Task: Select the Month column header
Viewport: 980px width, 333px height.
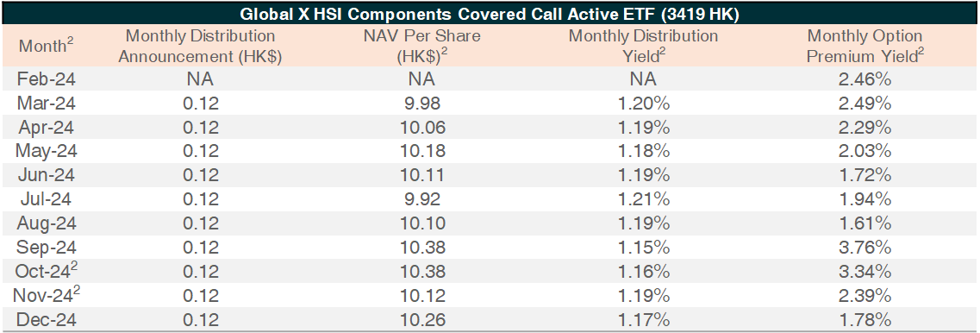Action: [x=46, y=46]
